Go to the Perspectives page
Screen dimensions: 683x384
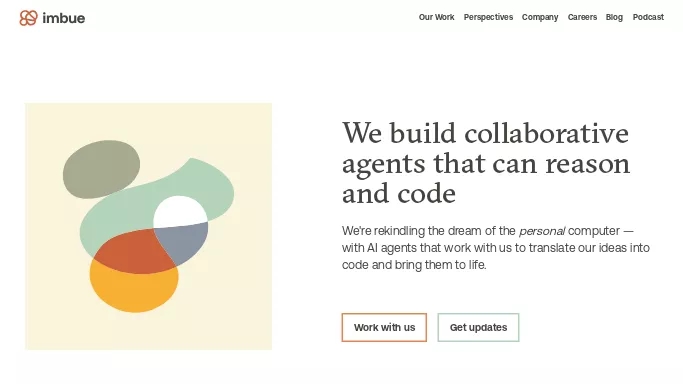point(488,17)
